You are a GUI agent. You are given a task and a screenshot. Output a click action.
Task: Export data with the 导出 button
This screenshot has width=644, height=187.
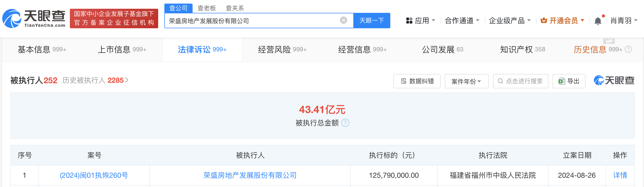[569, 81]
